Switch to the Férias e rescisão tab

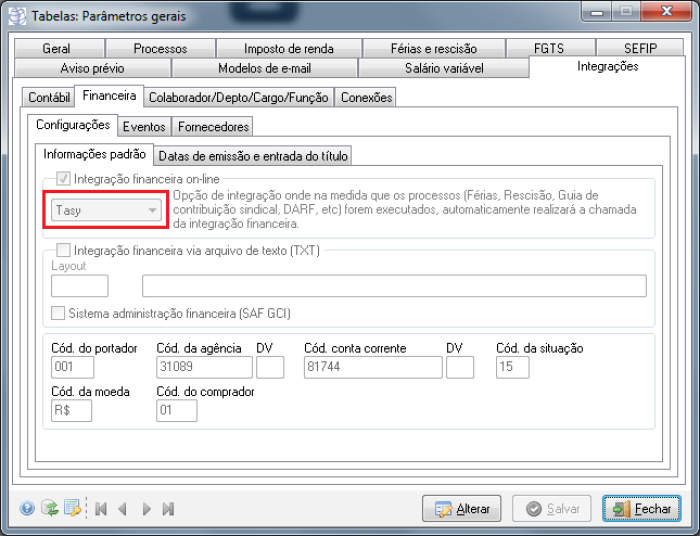tap(433, 48)
